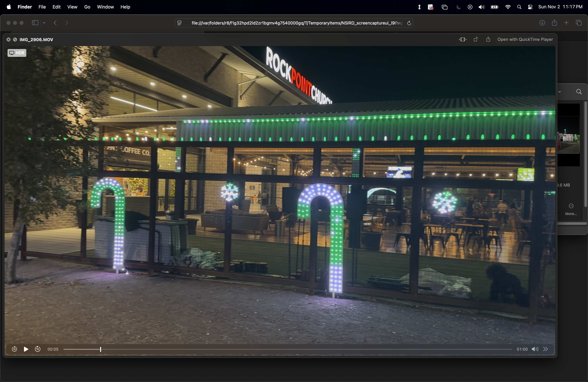
Task: Show the sidebar panel
Action: coord(35,23)
